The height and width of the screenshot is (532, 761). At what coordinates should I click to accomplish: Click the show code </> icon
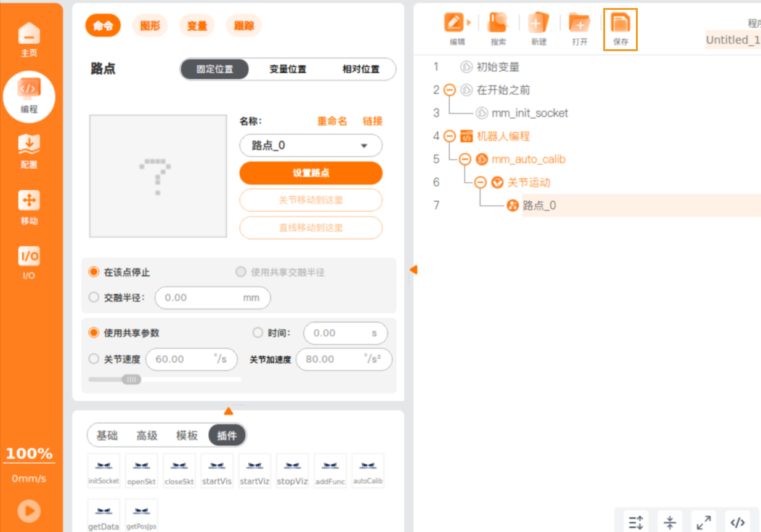pyautogui.click(x=738, y=522)
